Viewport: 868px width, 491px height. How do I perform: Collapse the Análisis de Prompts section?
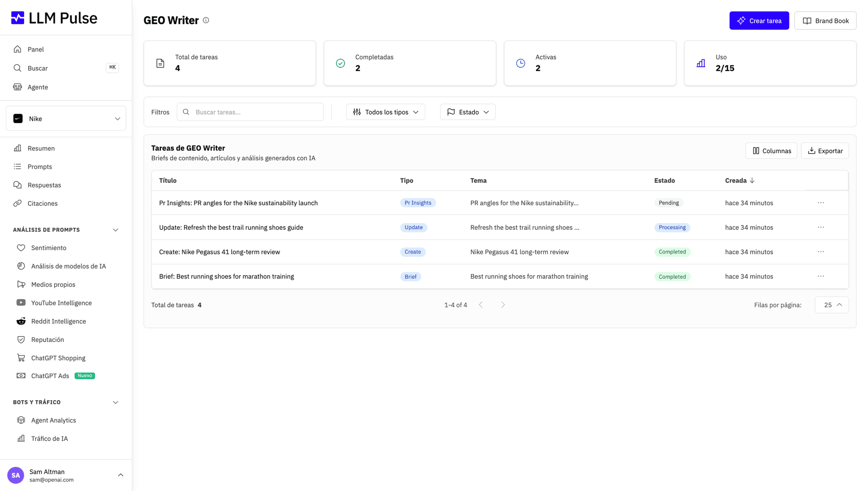click(115, 230)
